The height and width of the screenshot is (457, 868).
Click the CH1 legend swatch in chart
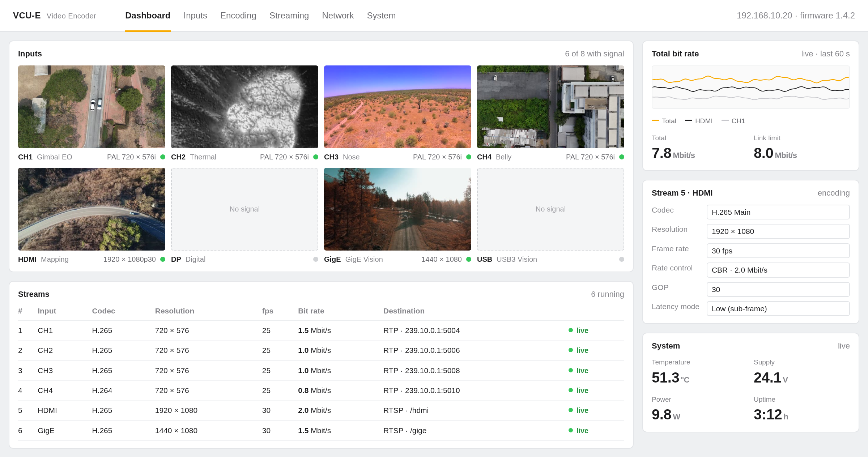(x=725, y=121)
